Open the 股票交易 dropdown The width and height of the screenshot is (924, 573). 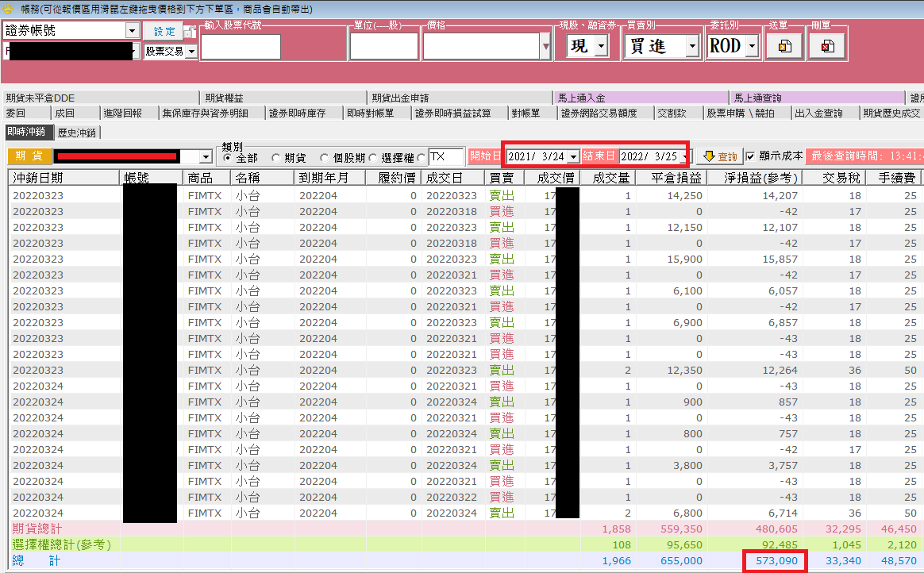tap(191, 52)
